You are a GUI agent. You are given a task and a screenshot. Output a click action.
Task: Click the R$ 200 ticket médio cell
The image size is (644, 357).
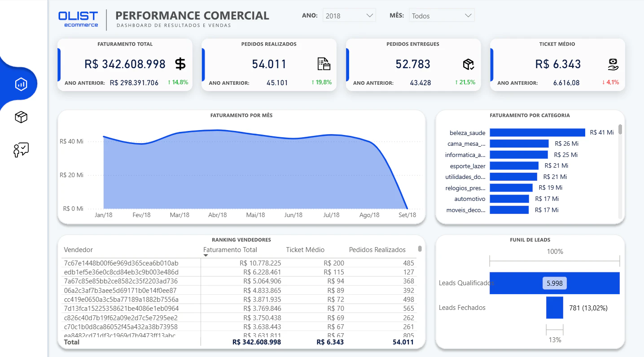click(x=334, y=263)
